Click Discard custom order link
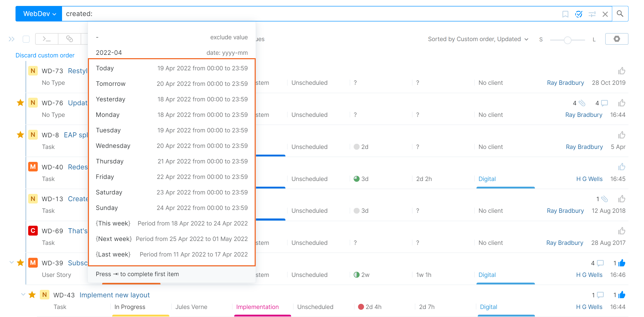This screenshot has width=644, height=317. (45, 55)
